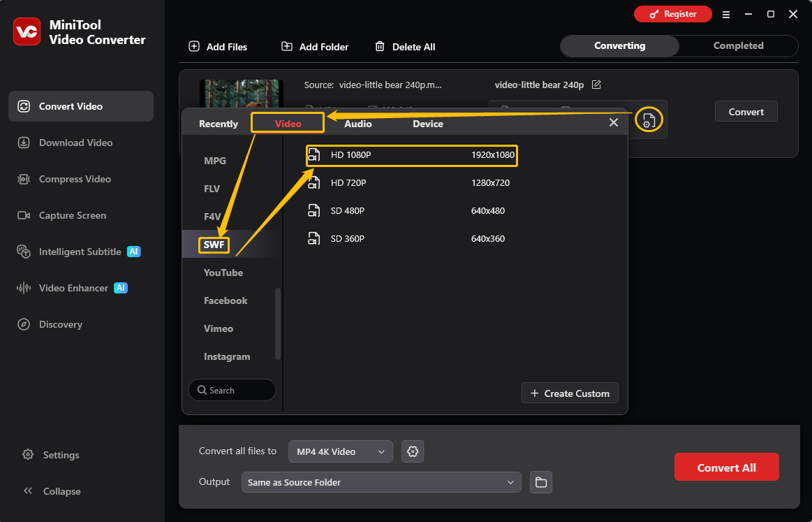Click the Create Custom button
The height and width of the screenshot is (522, 812).
pyautogui.click(x=570, y=393)
